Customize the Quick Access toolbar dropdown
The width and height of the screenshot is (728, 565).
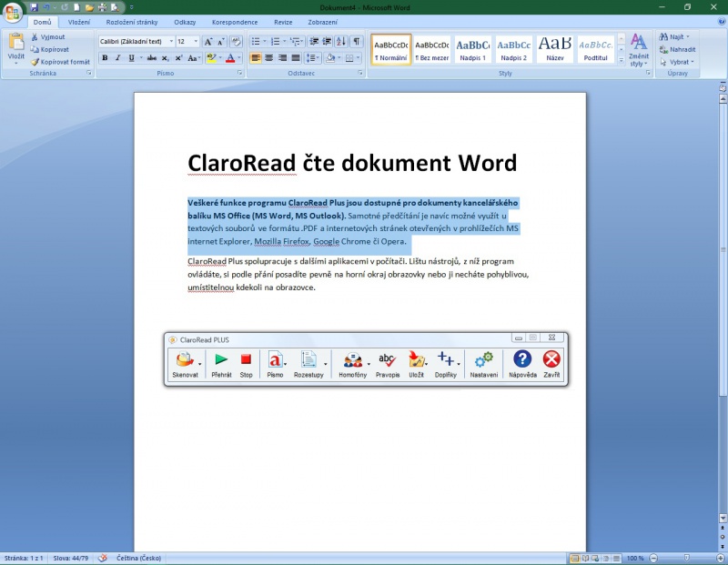point(132,7)
